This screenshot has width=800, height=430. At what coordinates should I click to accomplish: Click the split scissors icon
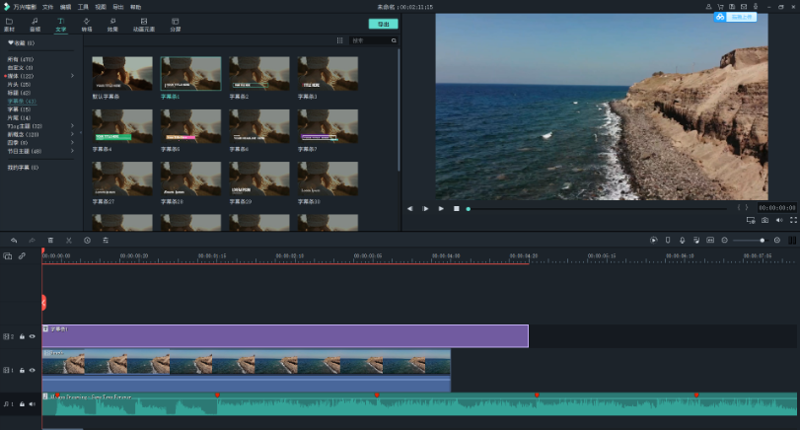click(68, 240)
